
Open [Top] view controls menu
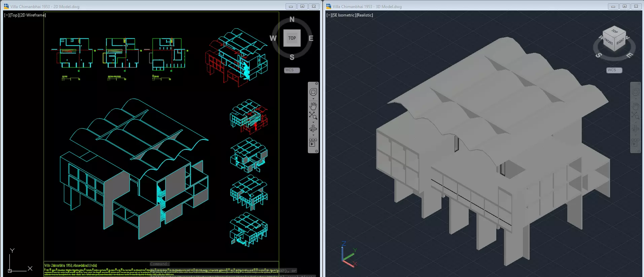14,15
